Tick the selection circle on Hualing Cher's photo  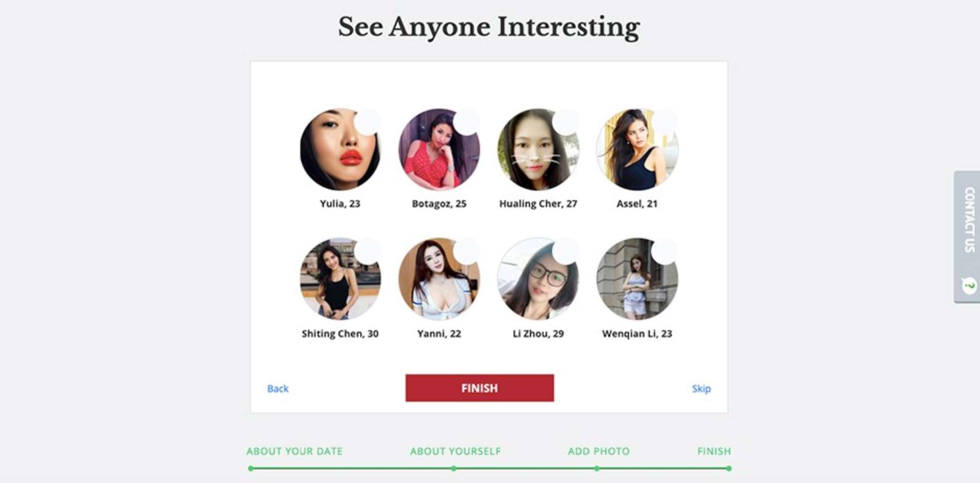(x=566, y=122)
